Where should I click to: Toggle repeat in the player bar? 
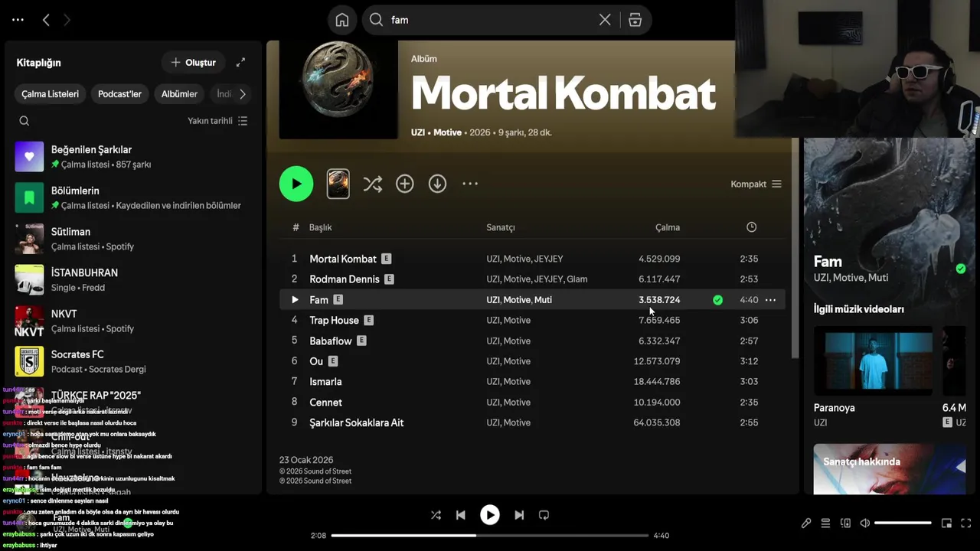coord(544,515)
